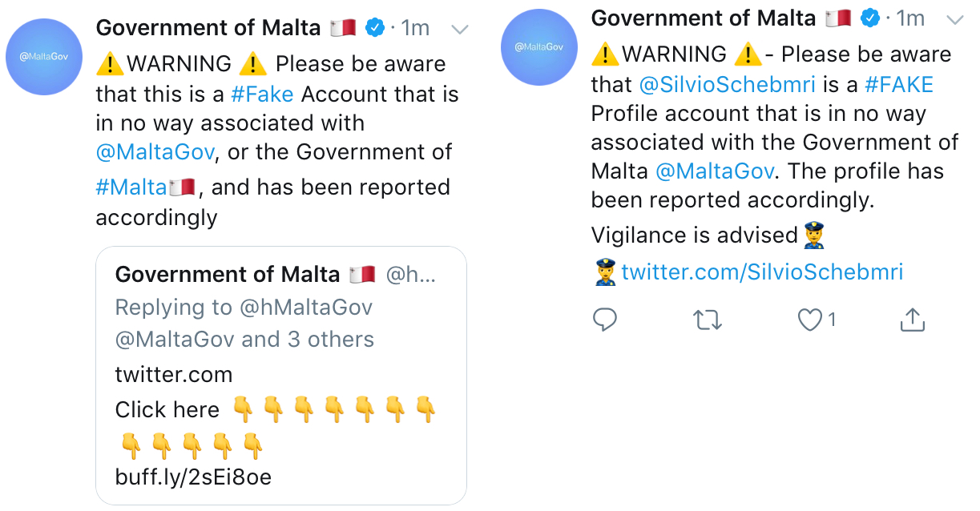Click the reply icon under right tweet
Image resolution: width=980 pixels, height=511 pixels.
coord(605,320)
